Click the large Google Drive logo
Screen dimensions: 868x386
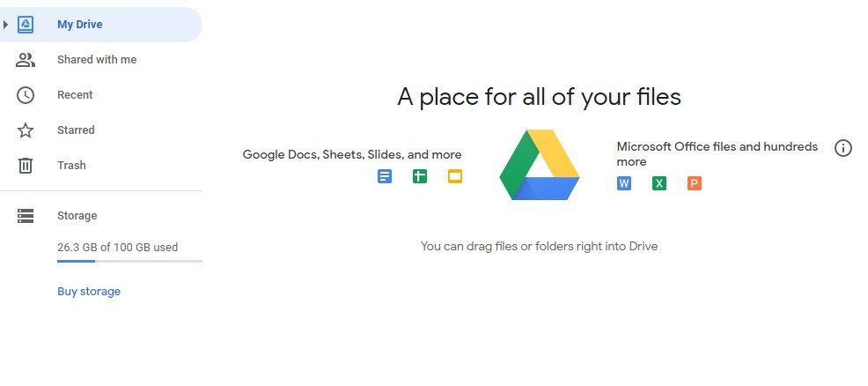click(x=539, y=165)
